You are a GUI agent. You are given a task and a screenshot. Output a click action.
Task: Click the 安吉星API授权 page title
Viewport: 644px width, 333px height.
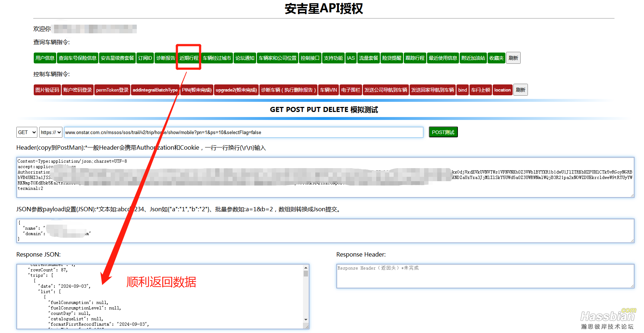(x=324, y=9)
